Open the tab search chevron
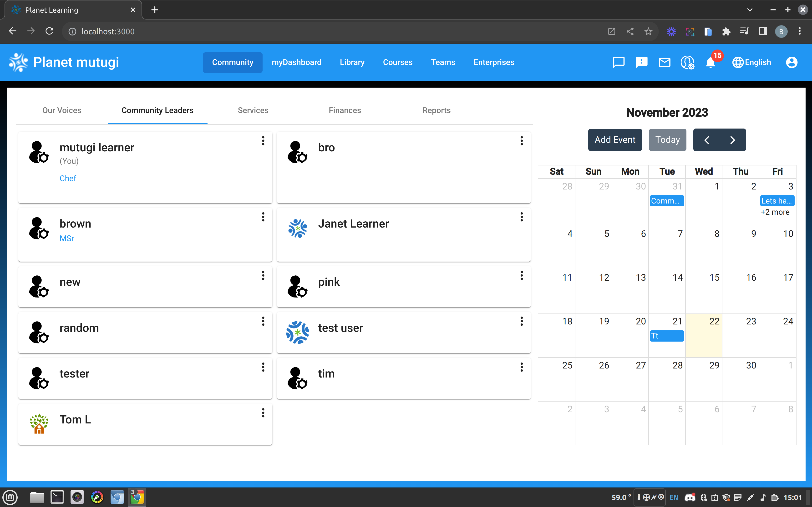 tap(750, 10)
